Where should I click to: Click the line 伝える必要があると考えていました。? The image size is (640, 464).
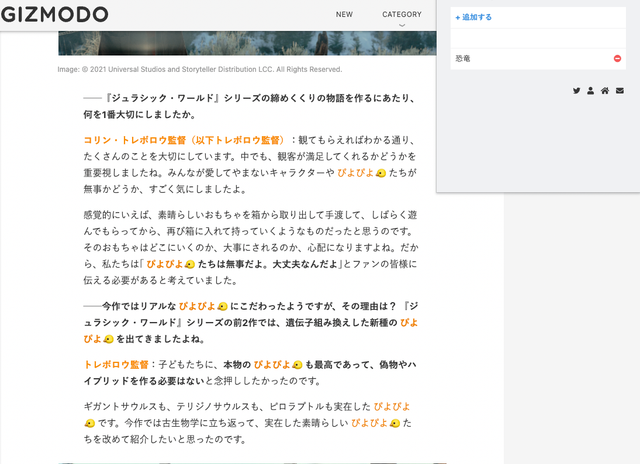(161, 280)
